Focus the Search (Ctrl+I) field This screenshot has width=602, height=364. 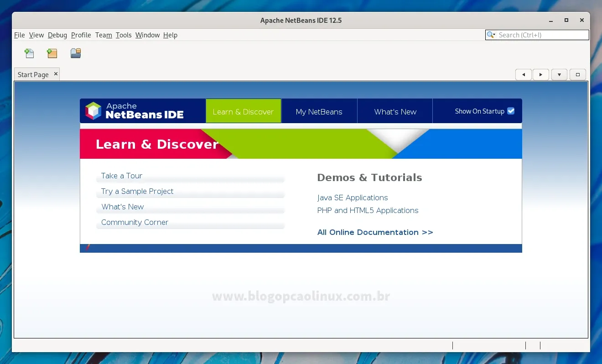pos(537,35)
